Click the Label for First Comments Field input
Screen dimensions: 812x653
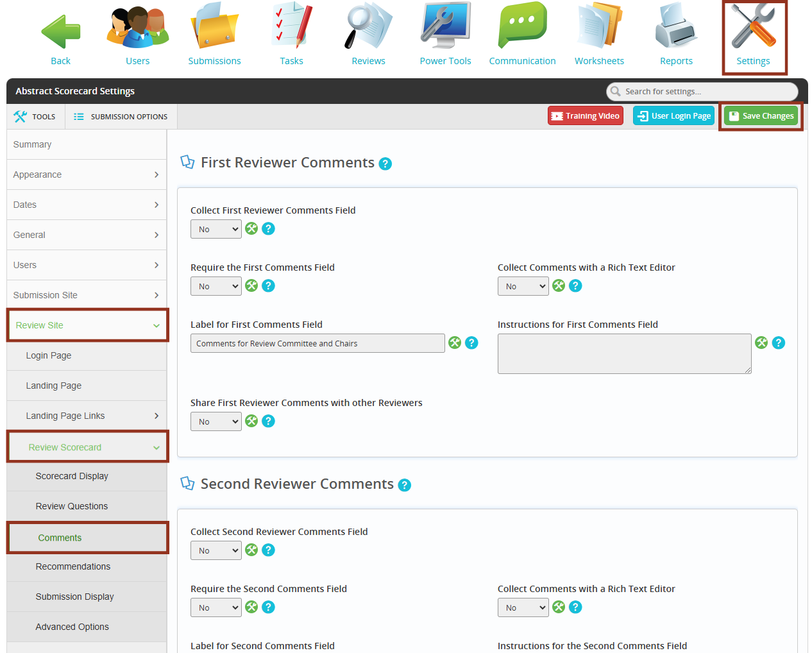point(317,343)
